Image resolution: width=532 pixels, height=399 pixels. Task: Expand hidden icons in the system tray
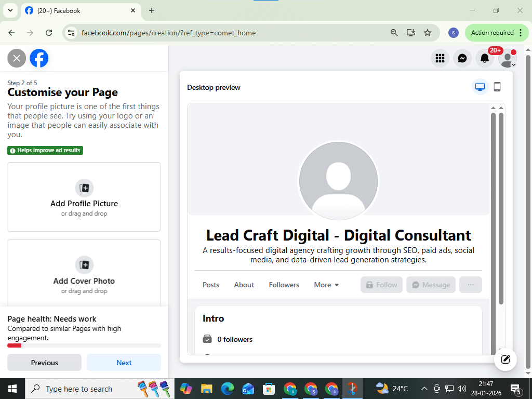click(x=424, y=388)
